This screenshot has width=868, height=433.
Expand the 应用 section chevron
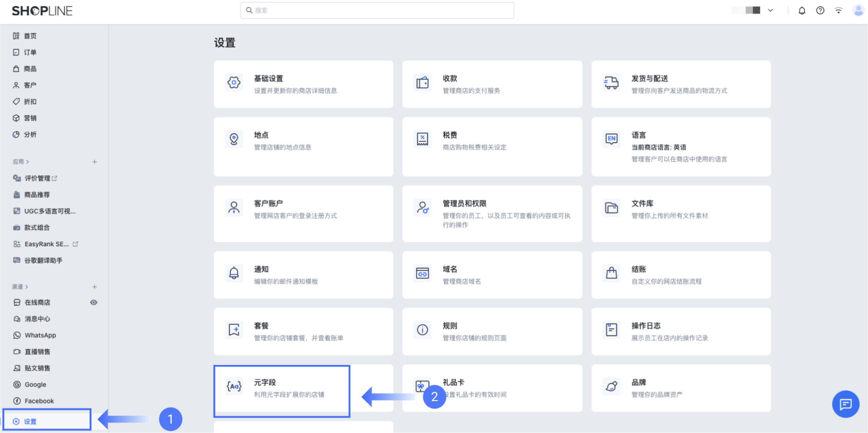pyautogui.click(x=28, y=162)
